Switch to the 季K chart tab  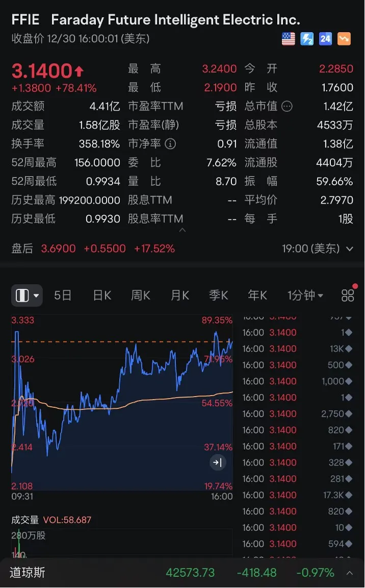[x=219, y=296]
